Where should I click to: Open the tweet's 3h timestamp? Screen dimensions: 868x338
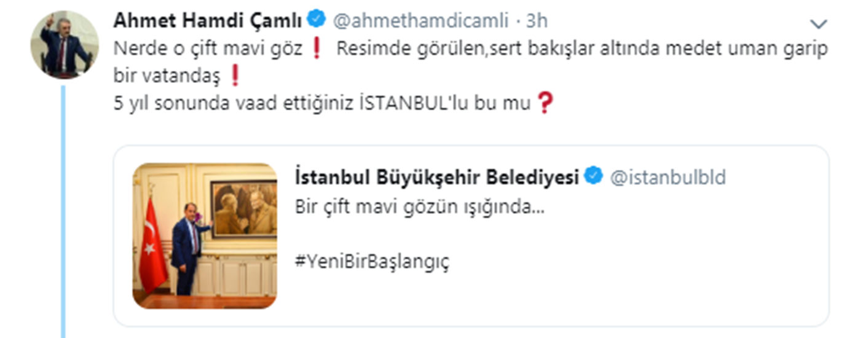tap(537, 21)
